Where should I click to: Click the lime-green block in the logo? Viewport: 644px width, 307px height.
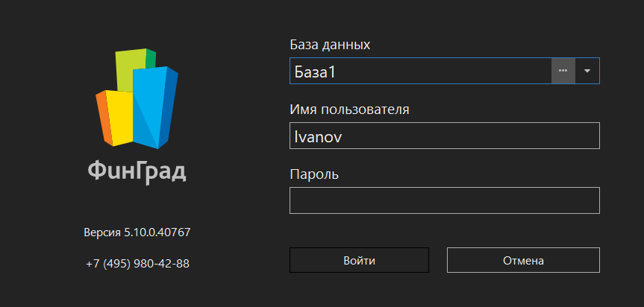130,66
